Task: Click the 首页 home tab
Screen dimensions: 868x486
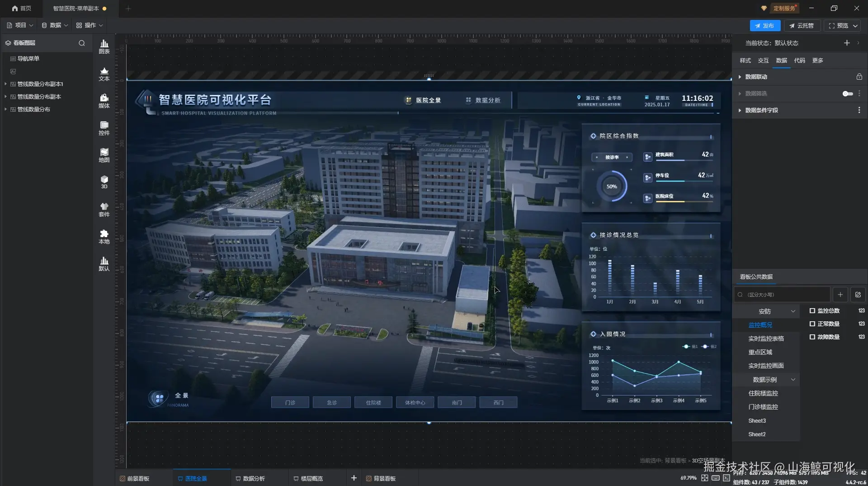Action: pos(21,8)
